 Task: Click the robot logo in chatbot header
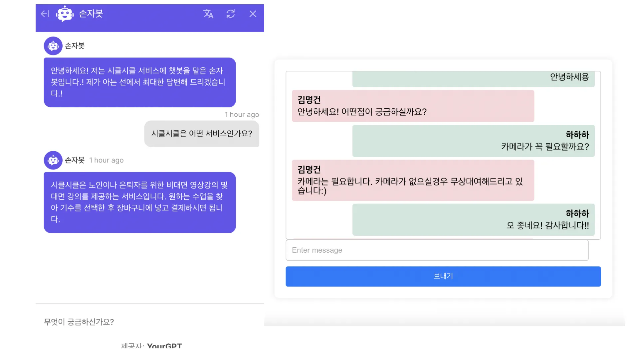(x=65, y=14)
